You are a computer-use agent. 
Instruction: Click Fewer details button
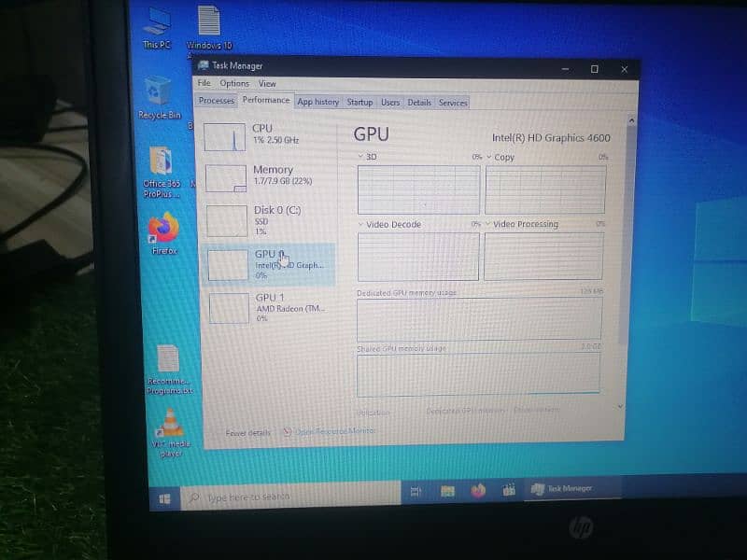coord(247,433)
